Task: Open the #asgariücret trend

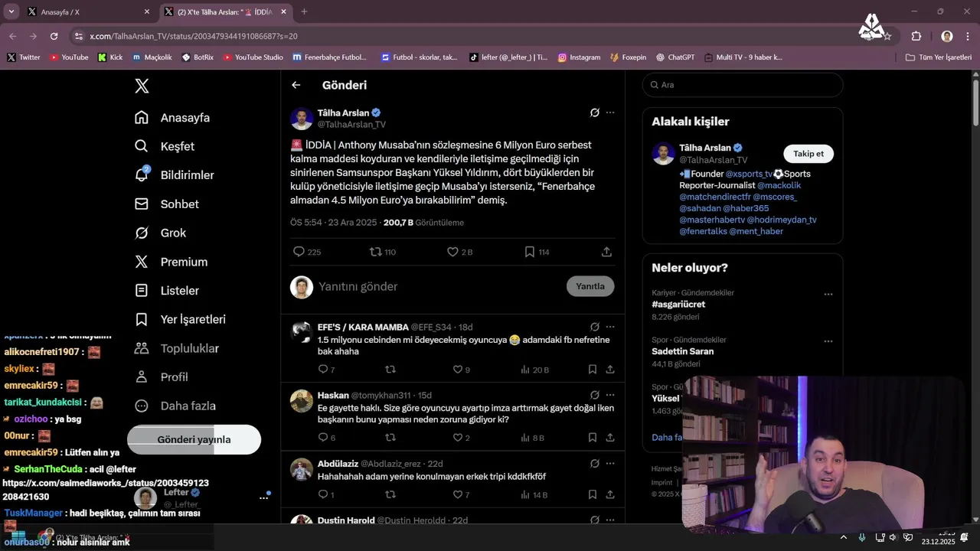Action: (x=678, y=305)
